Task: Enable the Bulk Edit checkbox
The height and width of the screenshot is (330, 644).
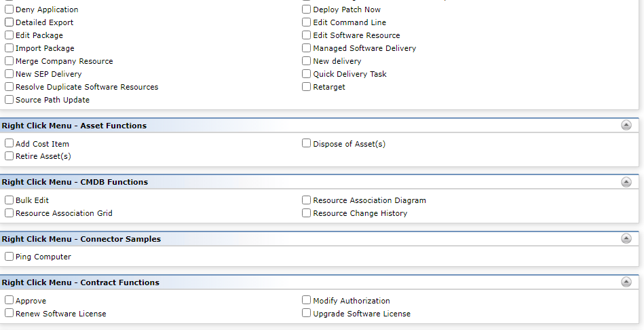Action: point(9,200)
